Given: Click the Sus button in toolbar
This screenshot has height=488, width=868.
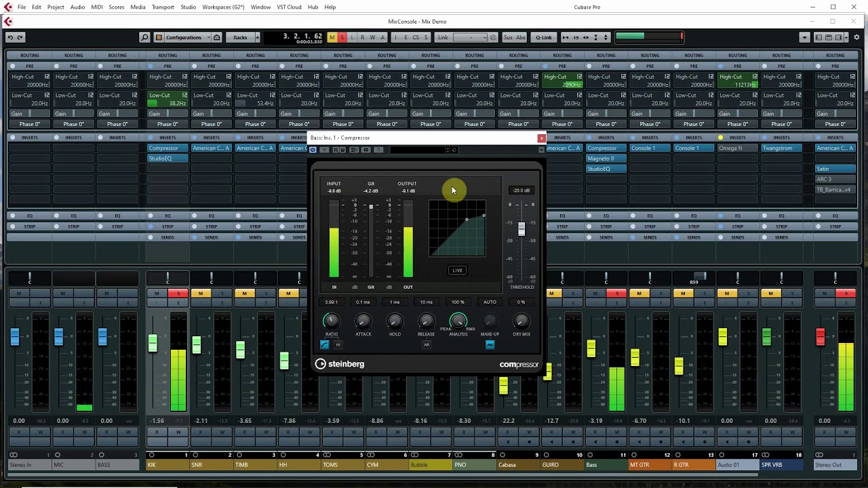Looking at the screenshot, I should point(508,37).
